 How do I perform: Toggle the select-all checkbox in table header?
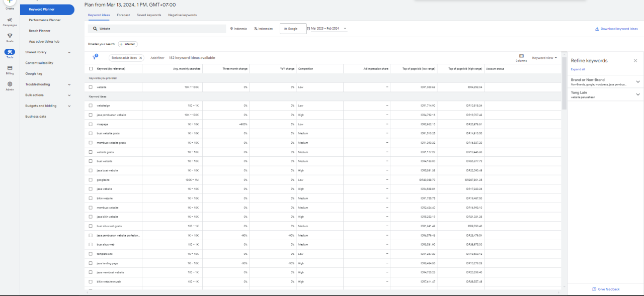(x=91, y=69)
